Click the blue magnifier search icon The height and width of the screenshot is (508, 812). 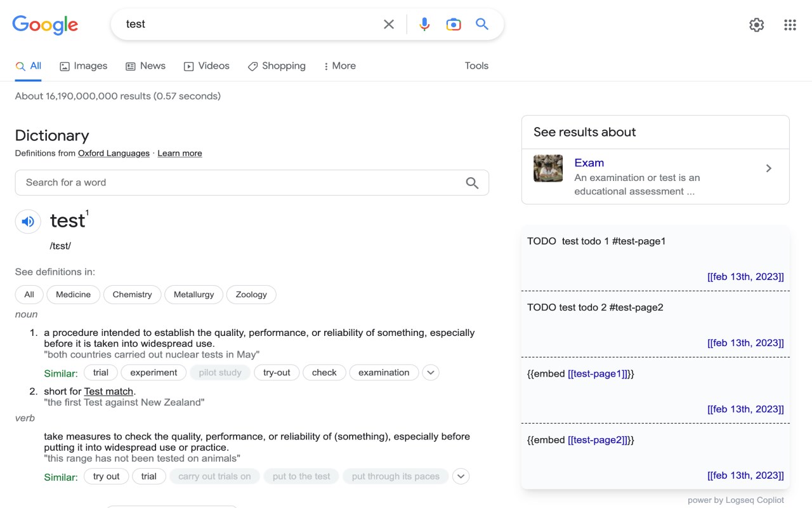tap(482, 24)
